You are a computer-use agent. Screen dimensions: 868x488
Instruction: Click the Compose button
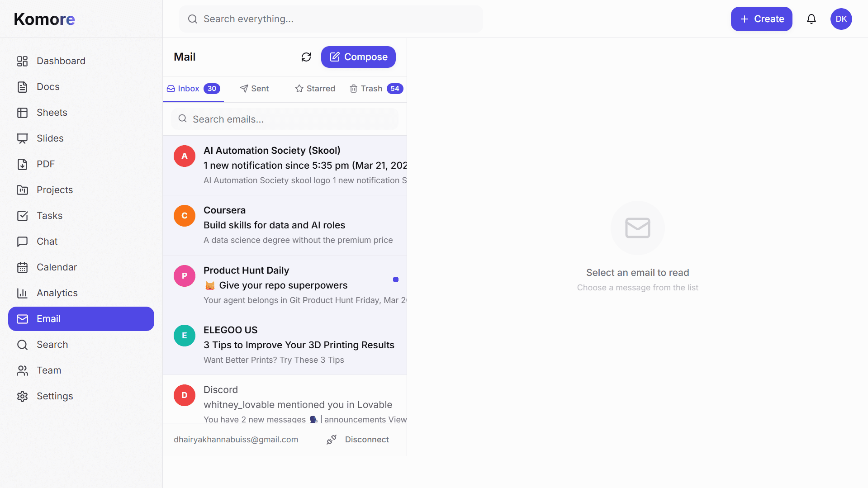pyautogui.click(x=358, y=57)
